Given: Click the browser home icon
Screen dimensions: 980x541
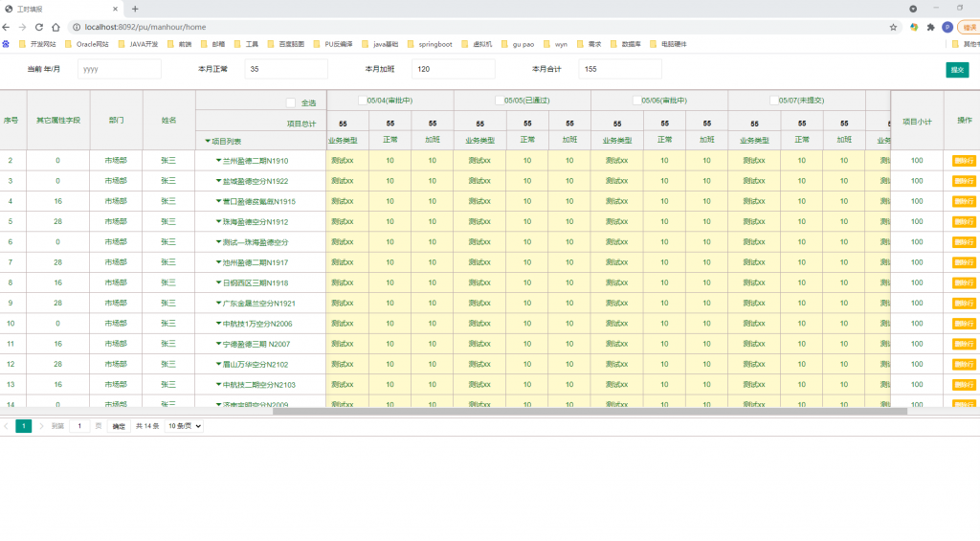Looking at the screenshot, I should point(56,27).
